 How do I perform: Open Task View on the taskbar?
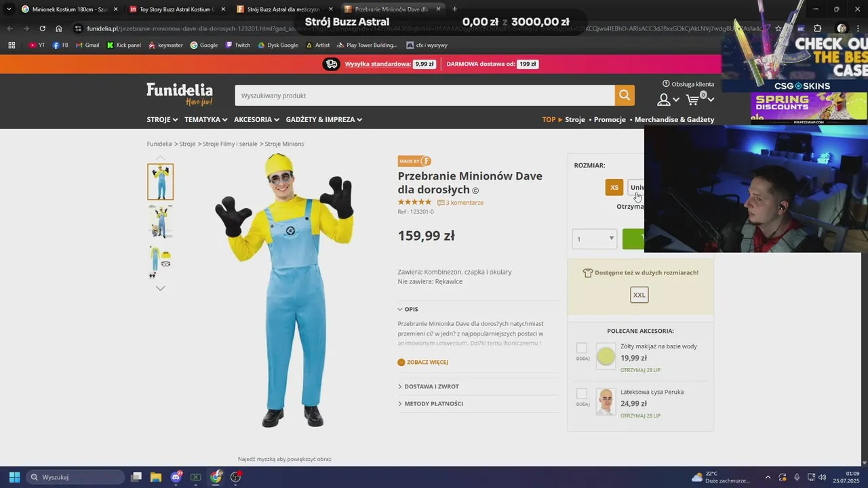tap(136, 477)
